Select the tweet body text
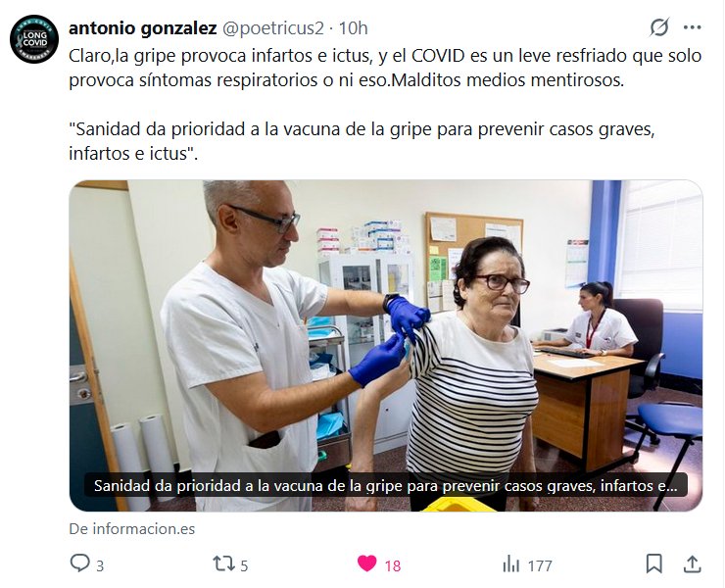This screenshot has width=725, height=588. [385, 104]
